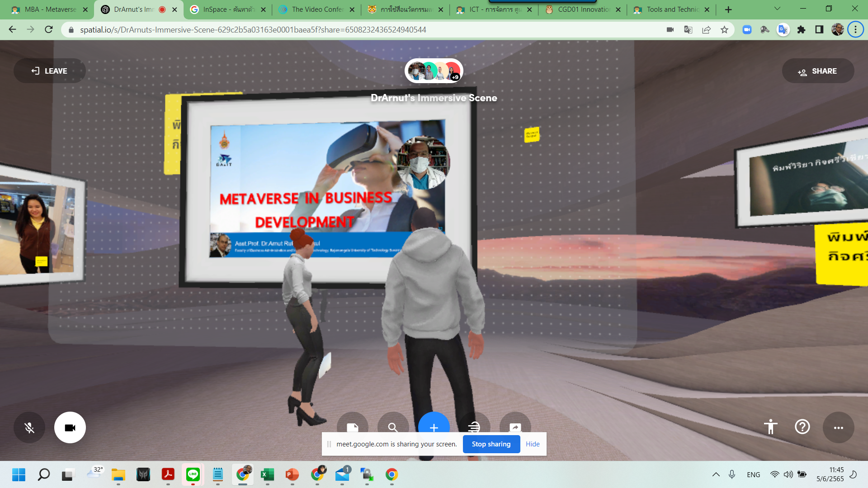This screenshot has height=488, width=868.
Task: Open the help question mark icon
Action: [x=802, y=427]
